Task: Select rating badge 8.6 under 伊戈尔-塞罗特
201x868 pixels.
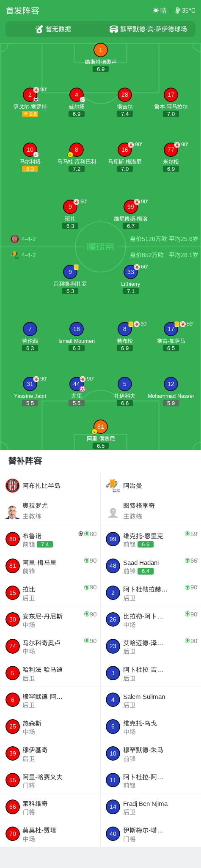Action: click(x=30, y=114)
